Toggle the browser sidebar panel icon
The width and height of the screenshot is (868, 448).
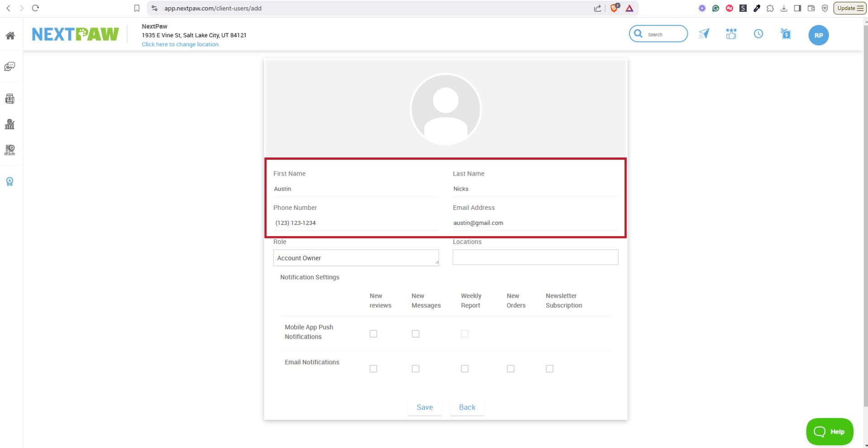(797, 8)
